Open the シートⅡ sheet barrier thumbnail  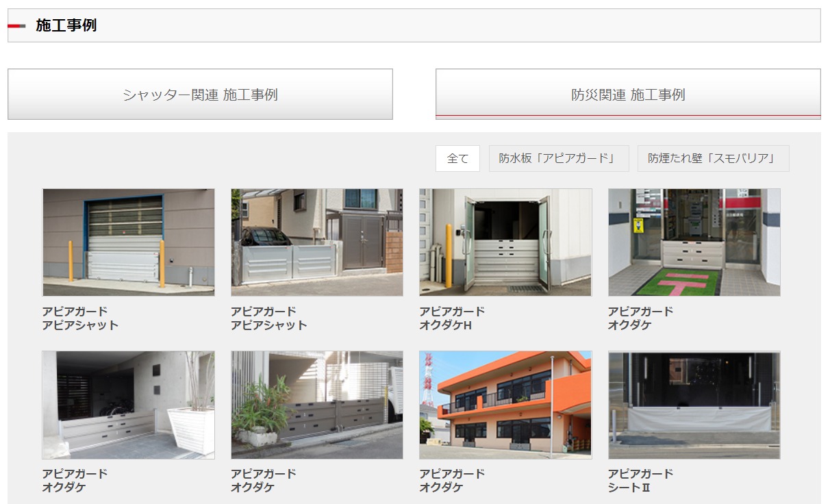[694, 405]
